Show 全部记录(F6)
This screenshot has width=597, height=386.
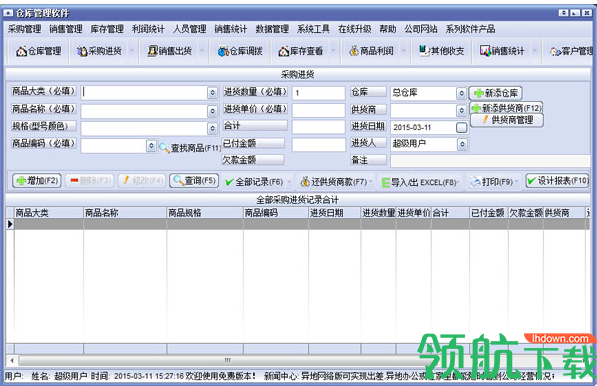coord(254,182)
